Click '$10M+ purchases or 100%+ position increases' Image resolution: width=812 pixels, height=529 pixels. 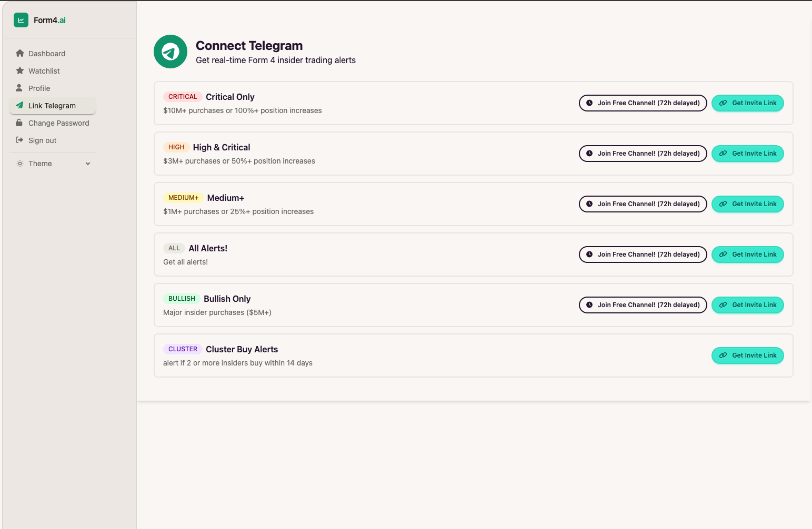tap(243, 110)
